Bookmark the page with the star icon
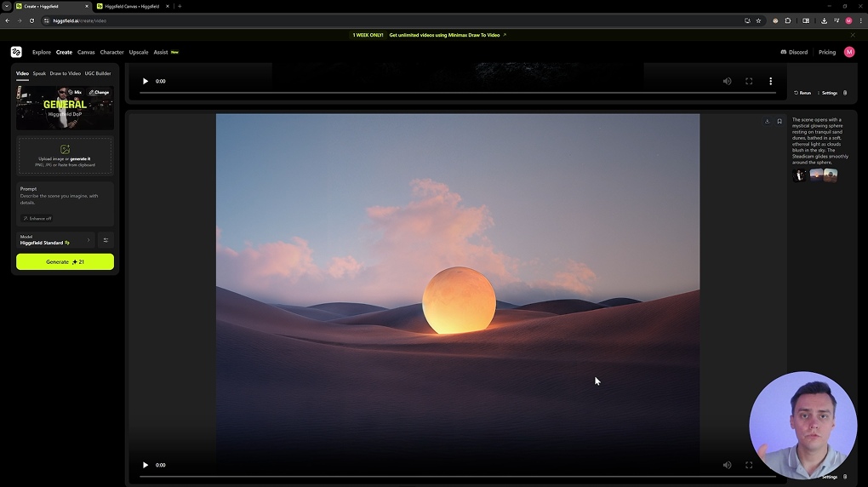This screenshot has width=868, height=487. click(758, 20)
